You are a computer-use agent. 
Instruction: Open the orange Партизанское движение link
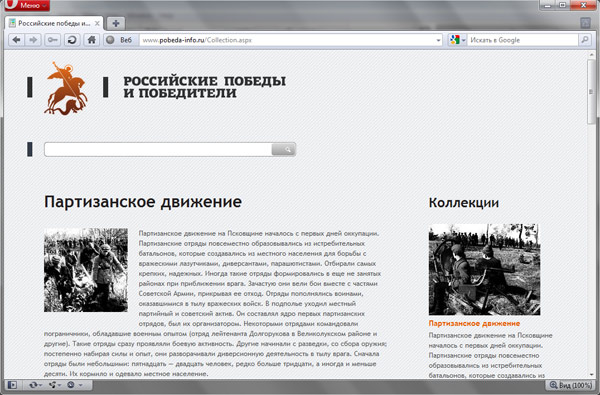(x=474, y=323)
